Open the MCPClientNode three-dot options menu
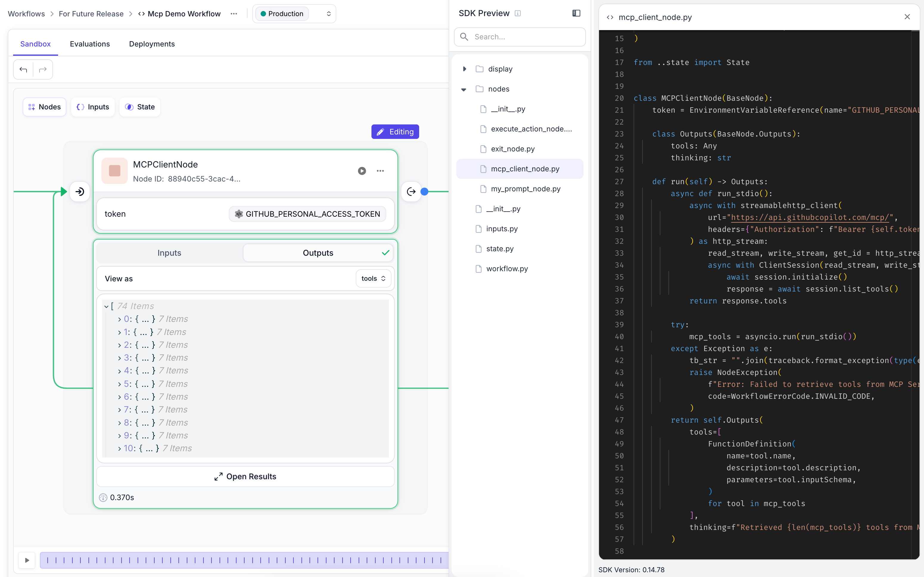 click(380, 171)
